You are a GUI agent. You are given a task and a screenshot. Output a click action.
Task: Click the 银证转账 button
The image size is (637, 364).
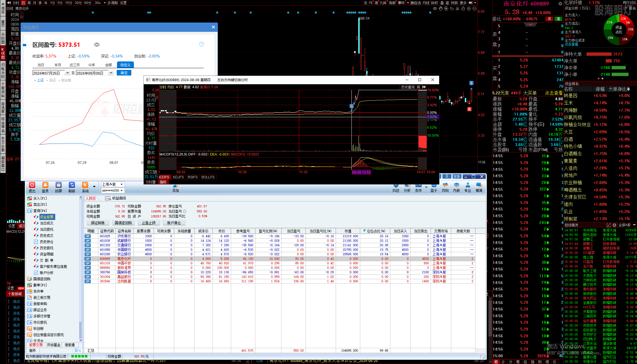[x=98, y=223]
